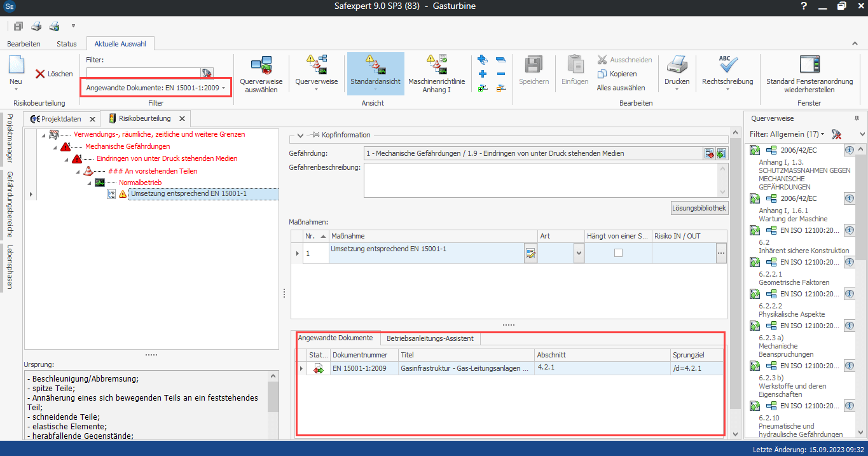This screenshot has width=868, height=456.
Task: Click the Lösungsbibliothek button
Action: (699, 208)
